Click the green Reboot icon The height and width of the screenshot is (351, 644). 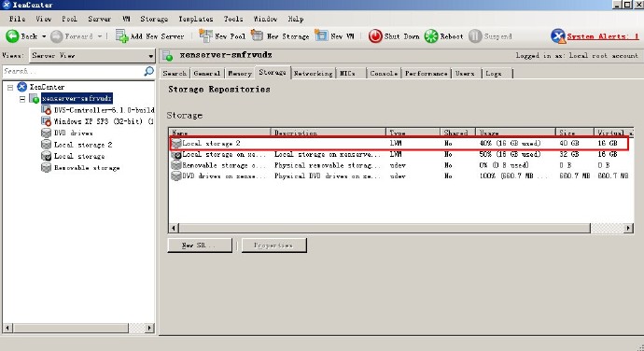[x=431, y=36]
